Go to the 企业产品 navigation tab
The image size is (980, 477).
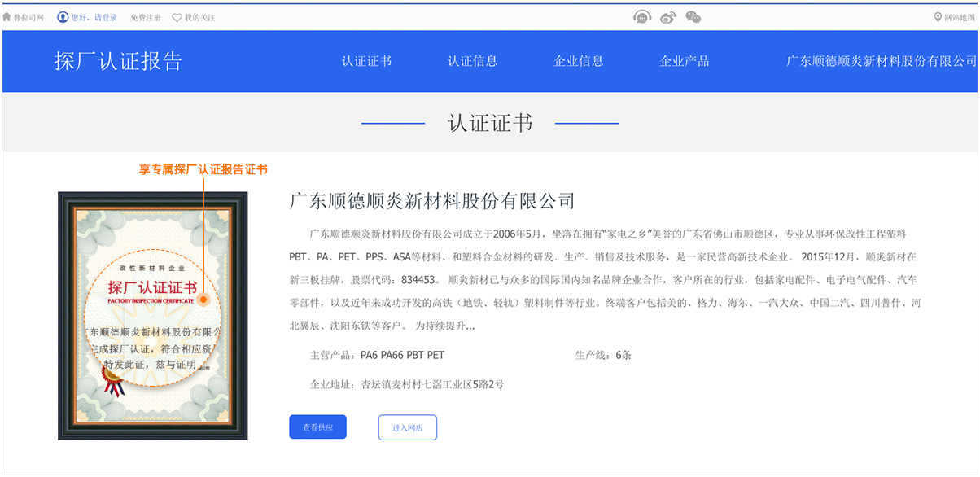click(x=684, y=61)
